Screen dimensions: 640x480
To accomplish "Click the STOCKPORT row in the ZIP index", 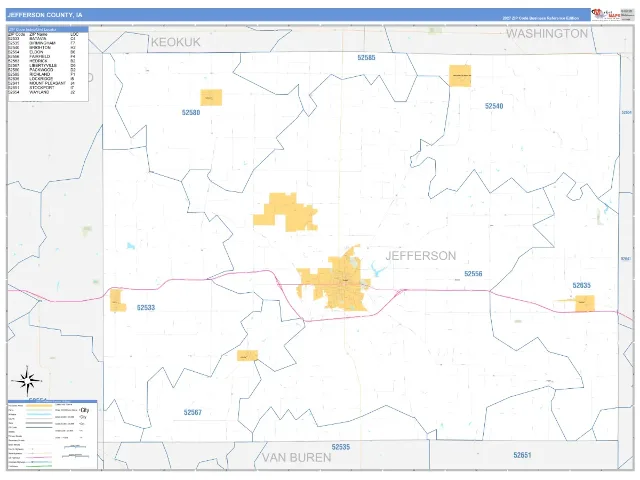I will pos(42,88).
